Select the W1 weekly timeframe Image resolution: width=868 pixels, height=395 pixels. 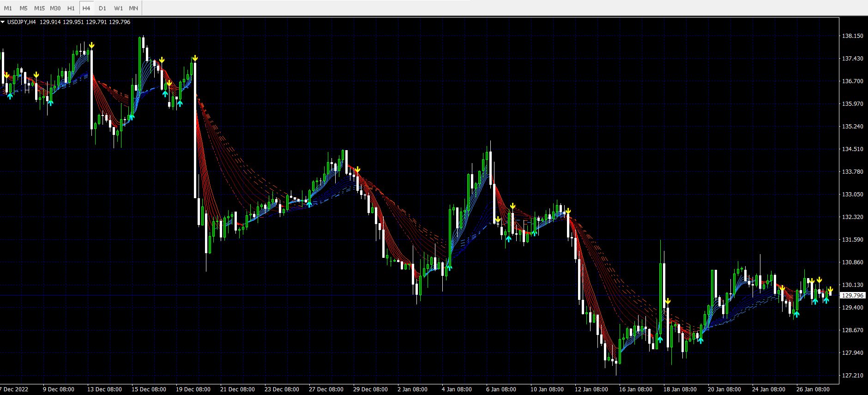(118, 8)
